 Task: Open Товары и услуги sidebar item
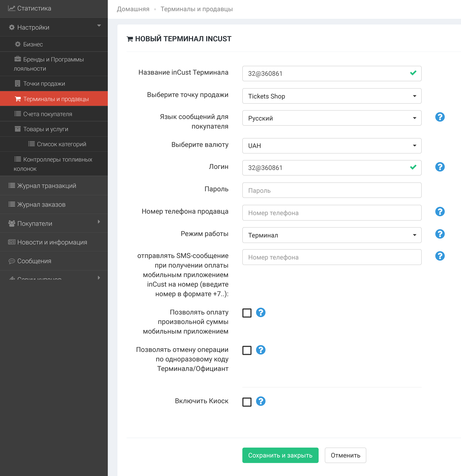54,129
